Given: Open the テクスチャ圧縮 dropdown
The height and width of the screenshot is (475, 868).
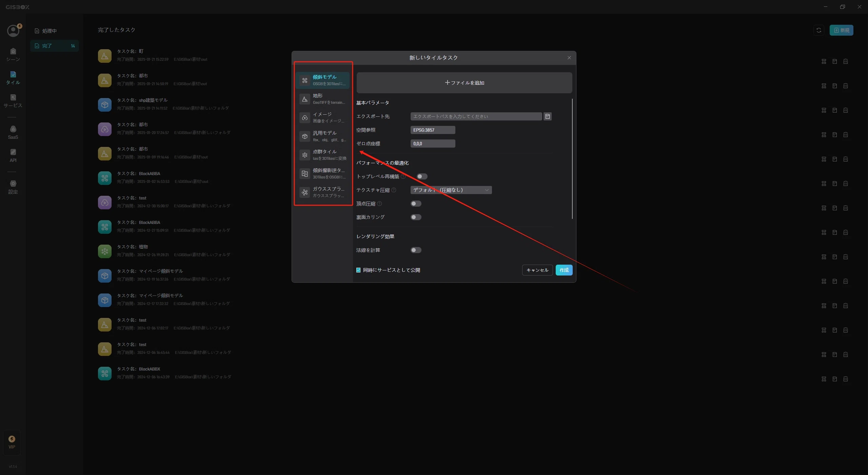Looking at the screenshot, I should (451, 190).
